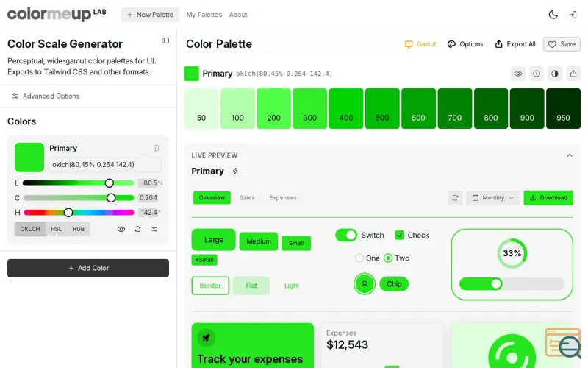
Task: Switch to RGB color mode
Action: pyautogui.click(x=79, y=229)
